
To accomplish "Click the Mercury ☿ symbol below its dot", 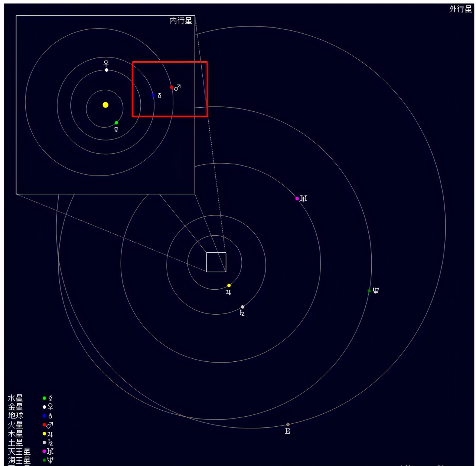I will [x=116, y=129].
